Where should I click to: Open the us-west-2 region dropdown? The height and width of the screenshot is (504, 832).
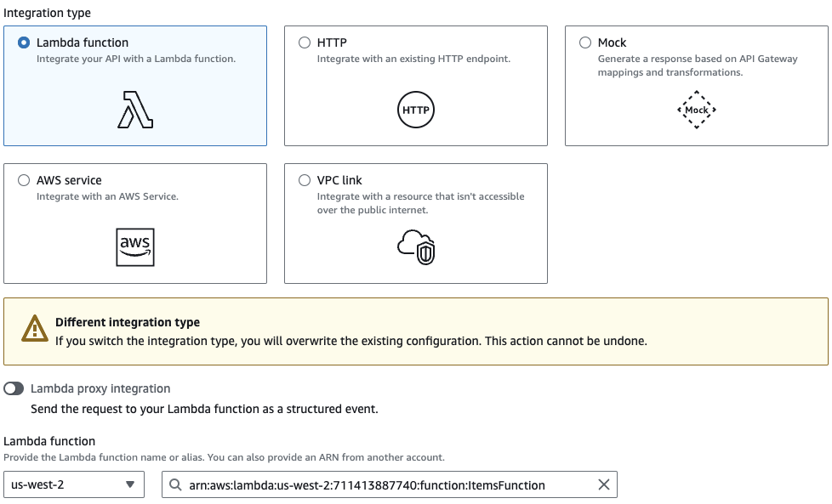(74, 485)
